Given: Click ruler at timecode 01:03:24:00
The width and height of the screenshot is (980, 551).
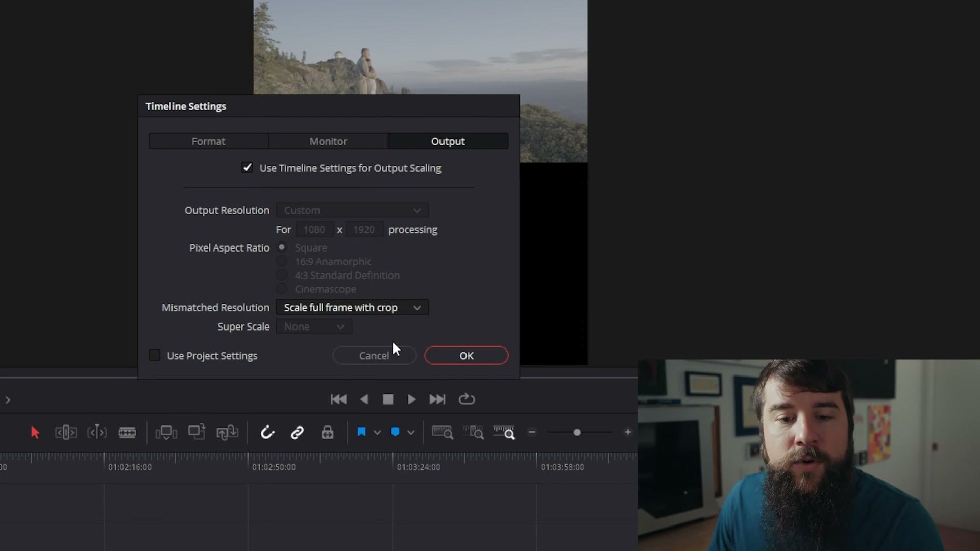Looking at the screenshot, I should coord(419,467).
